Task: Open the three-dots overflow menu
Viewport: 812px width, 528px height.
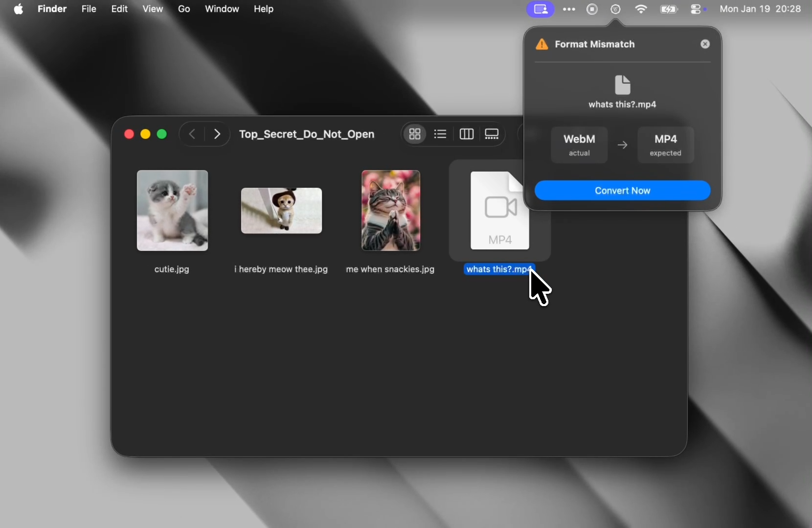Action: tap(569, 9)
